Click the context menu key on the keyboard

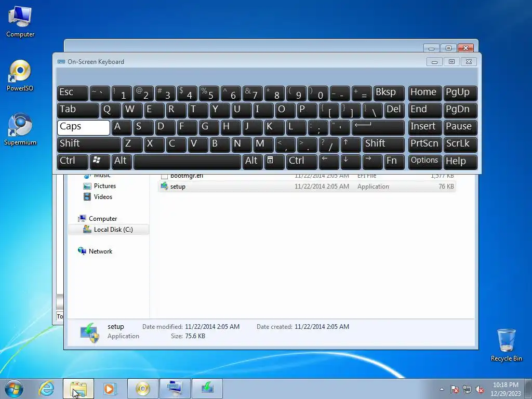pos(274,162)
